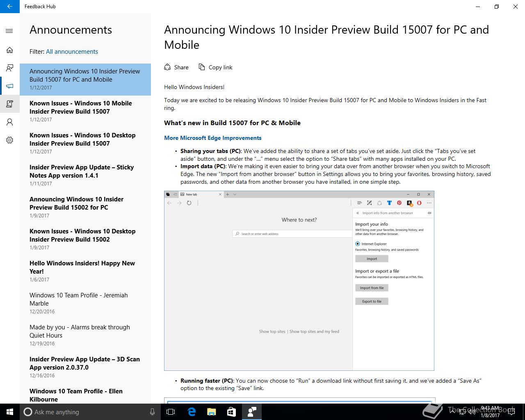Open the Windows Start menu
This screenshot has width=525, height=420.
coord(10,412)
